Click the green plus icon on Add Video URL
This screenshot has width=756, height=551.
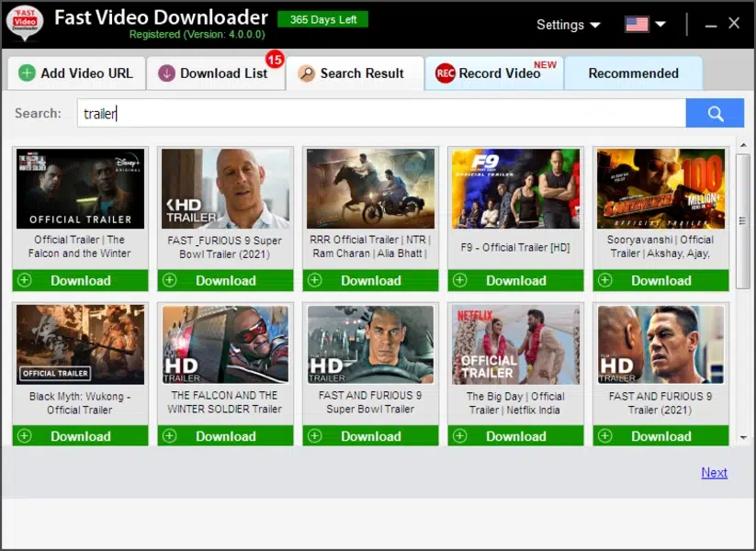[x=28, y=73]
